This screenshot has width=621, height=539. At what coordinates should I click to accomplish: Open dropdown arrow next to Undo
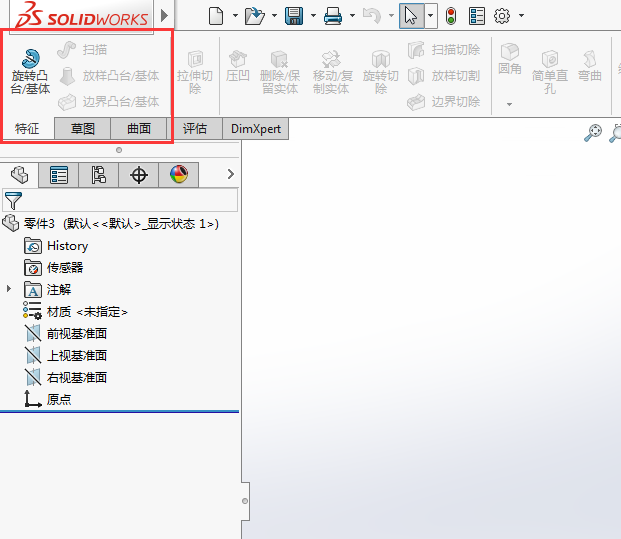391,16
